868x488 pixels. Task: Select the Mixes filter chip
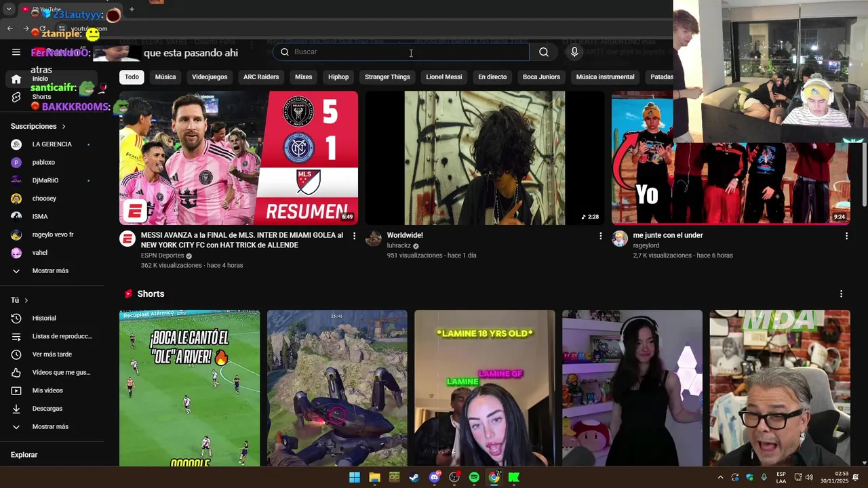point(304,77)
